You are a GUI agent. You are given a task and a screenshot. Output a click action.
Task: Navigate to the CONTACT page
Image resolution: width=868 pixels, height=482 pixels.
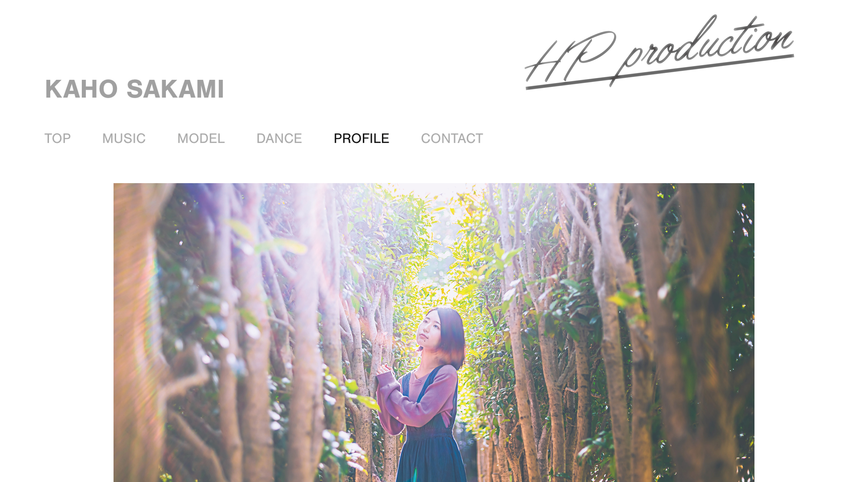[x=452, y=139]
